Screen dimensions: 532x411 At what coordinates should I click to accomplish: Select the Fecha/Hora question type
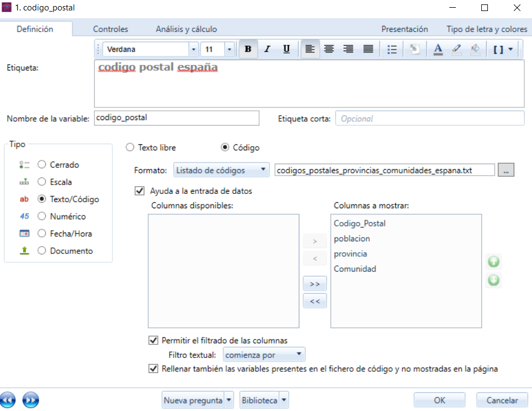pos(42,233)
